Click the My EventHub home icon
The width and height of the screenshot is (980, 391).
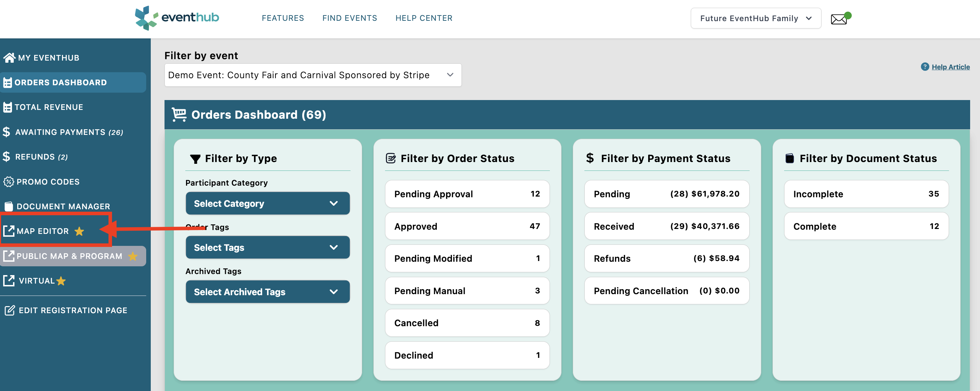tap(9, 57)
